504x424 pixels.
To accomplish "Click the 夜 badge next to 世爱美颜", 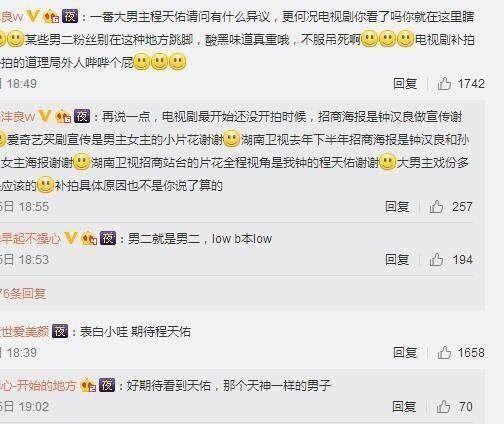I will (x=60, y=331).
